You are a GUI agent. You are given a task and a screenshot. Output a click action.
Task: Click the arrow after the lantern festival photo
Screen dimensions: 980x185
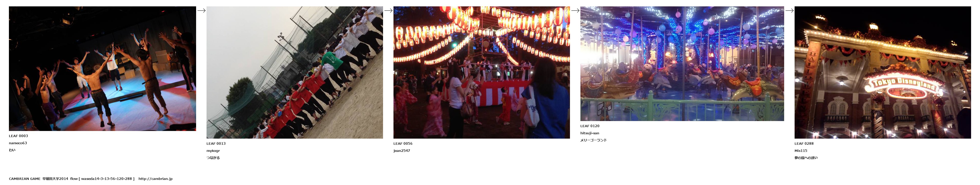(x=575, y=11)
